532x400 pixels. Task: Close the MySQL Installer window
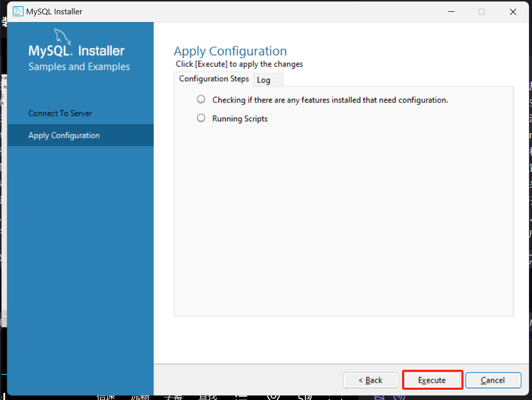[x=513, y=12]
